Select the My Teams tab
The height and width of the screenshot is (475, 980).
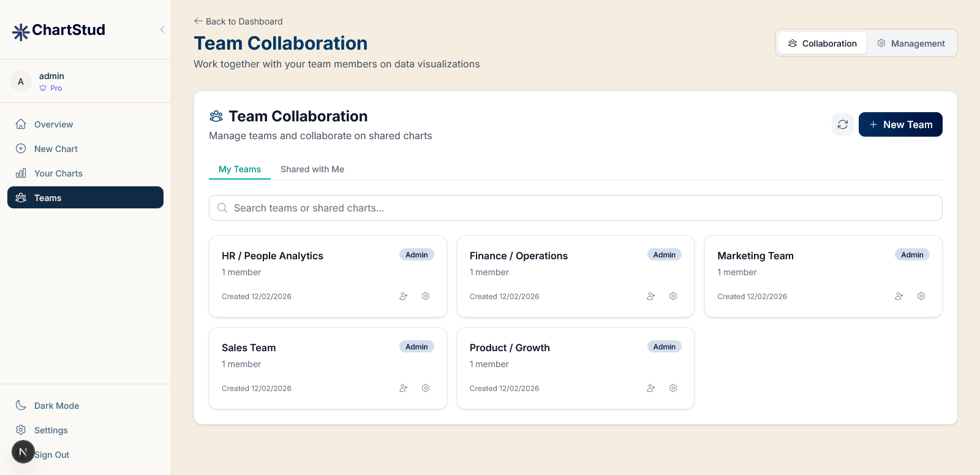(x=239, y=169)
